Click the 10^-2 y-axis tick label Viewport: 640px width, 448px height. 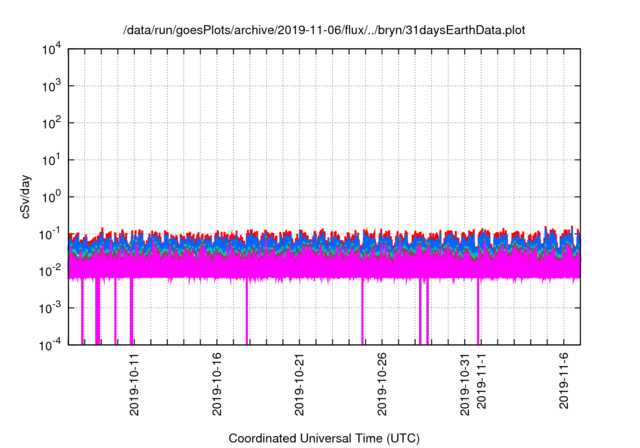click(x=51, y=271)
